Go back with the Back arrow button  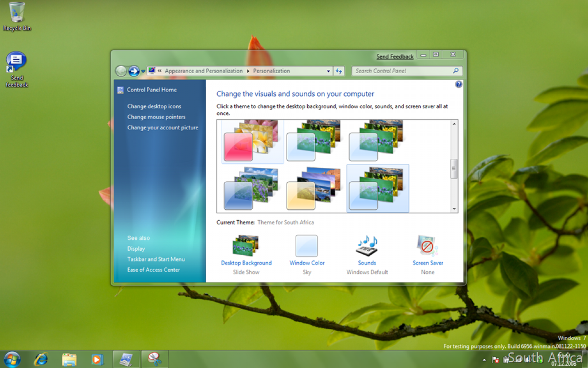point(121,71)
